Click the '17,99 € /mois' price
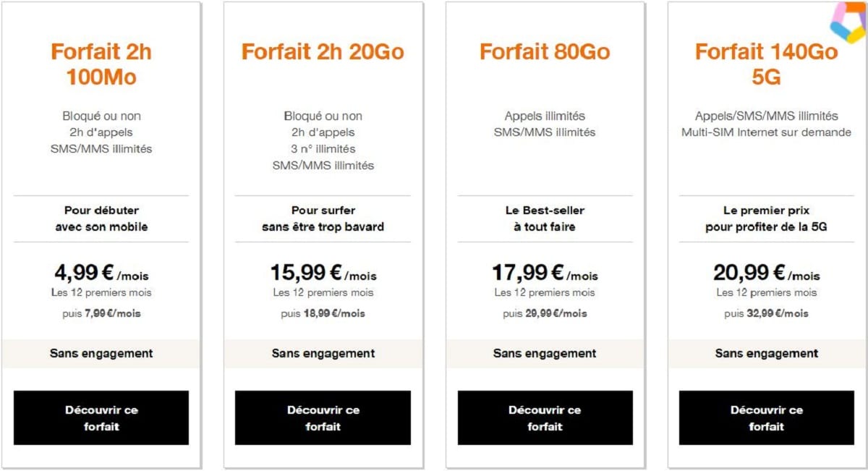 (x=545, y=273)
